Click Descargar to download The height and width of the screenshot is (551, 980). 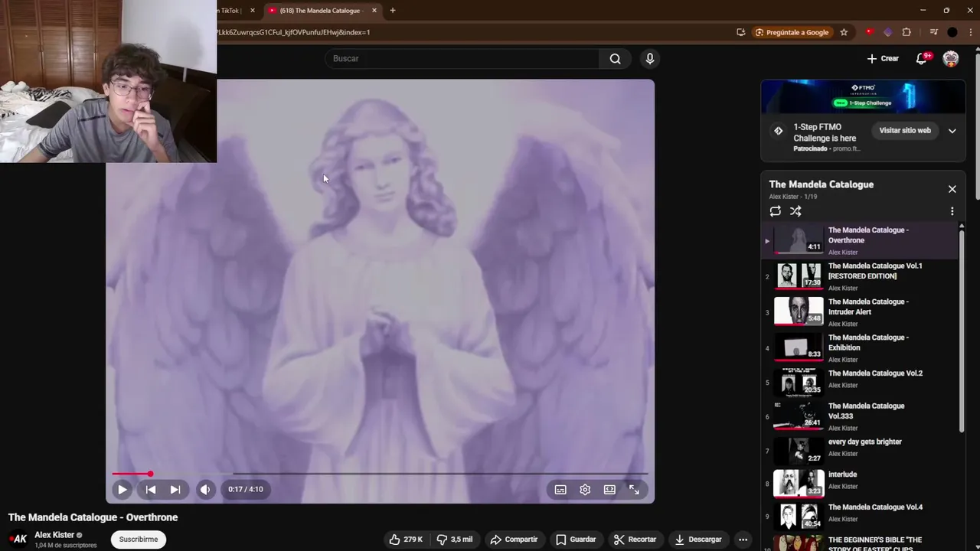697,540
